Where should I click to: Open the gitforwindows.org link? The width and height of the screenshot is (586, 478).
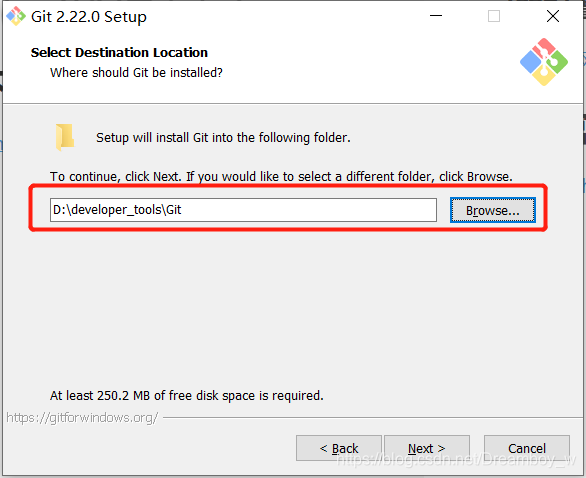(x=82, y=417)
